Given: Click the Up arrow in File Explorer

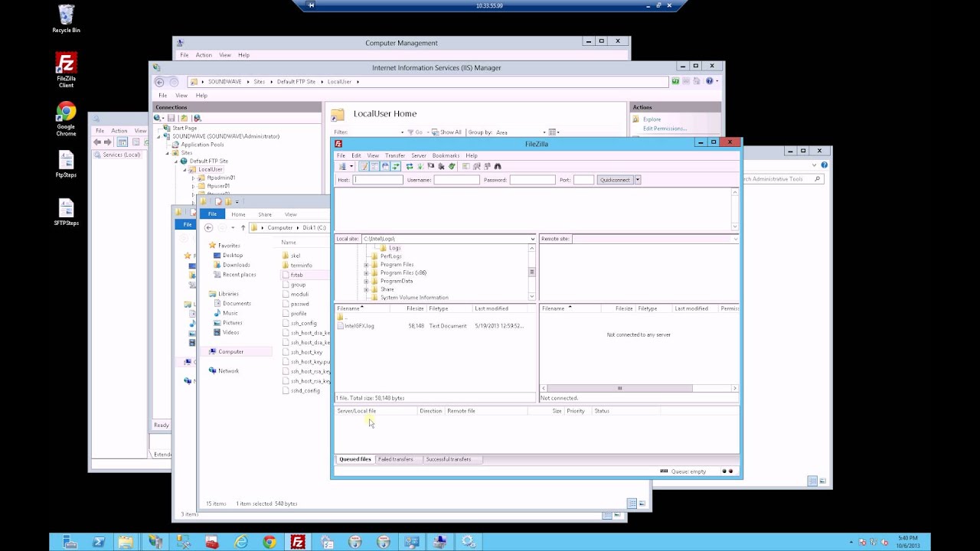Looking at the screenshot, I should [243, 227].
